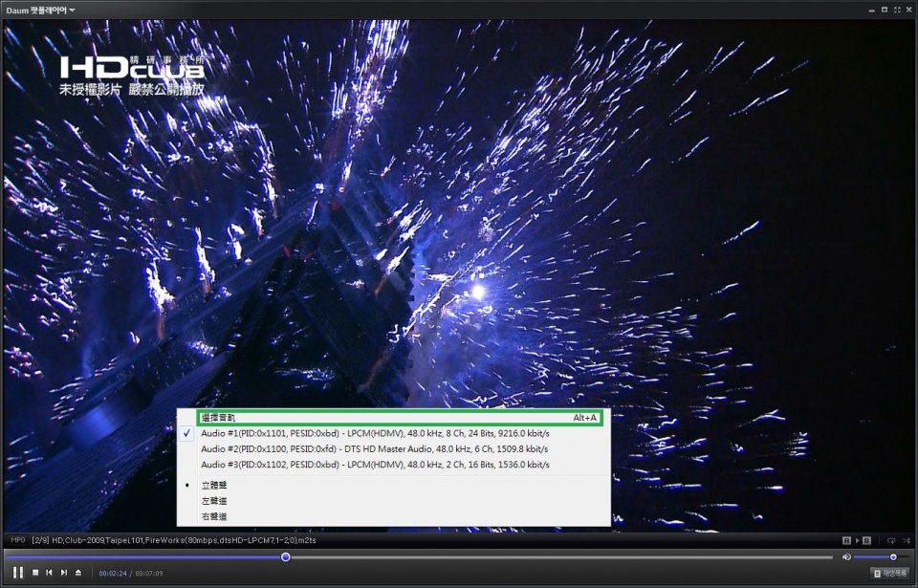The width and height of the screenshot is (918, 588).
Task: Switch to fullscreen with the four-arrows icon
Action: 897,10
